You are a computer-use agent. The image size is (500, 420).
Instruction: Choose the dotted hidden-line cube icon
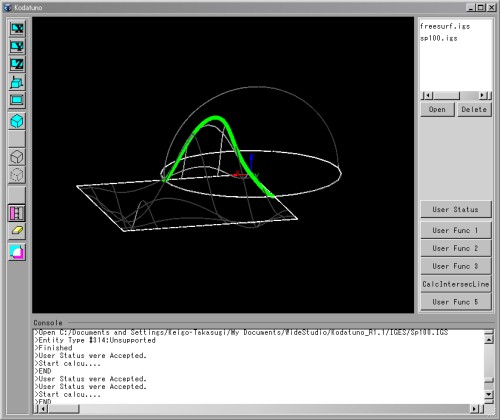[17, 174]
